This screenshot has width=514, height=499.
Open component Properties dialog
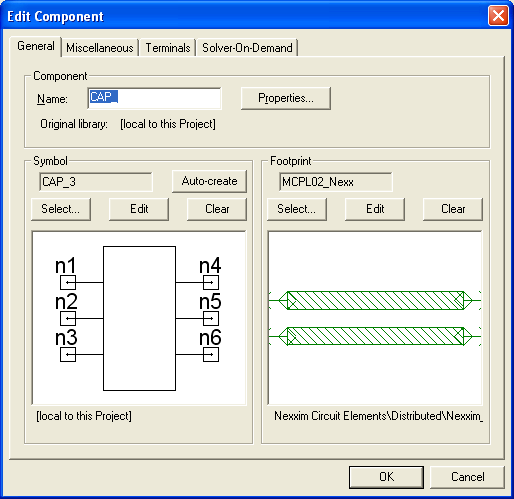pyautogui.click(x=286, y=98)
